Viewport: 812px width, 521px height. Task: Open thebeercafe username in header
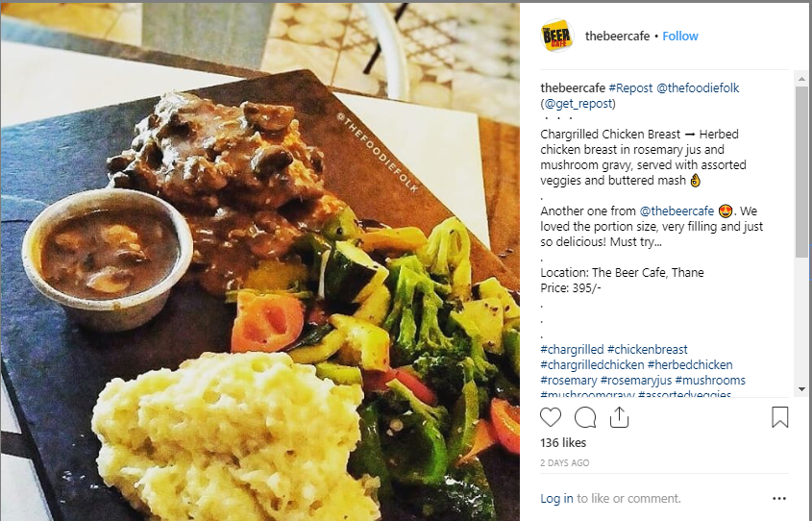tap(617, 36)
